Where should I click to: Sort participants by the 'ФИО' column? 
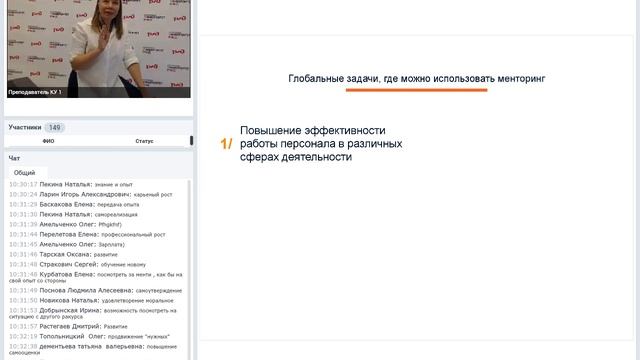[x=48, y=141]
